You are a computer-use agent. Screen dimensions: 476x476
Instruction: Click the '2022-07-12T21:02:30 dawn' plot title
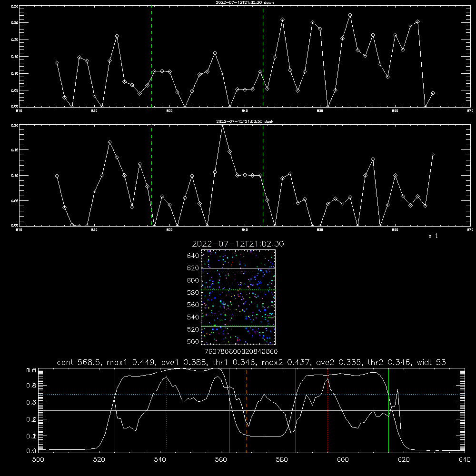(245, 2)
